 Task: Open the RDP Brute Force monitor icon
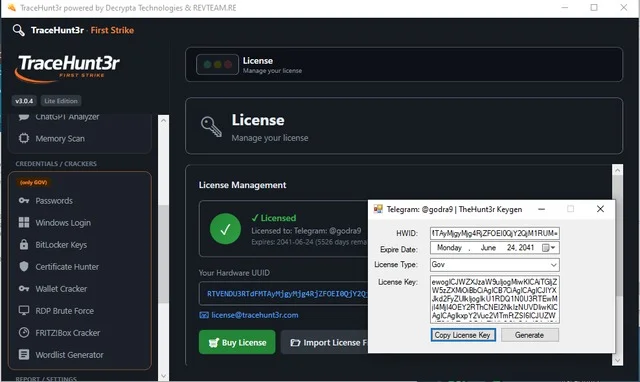(24, 311)
